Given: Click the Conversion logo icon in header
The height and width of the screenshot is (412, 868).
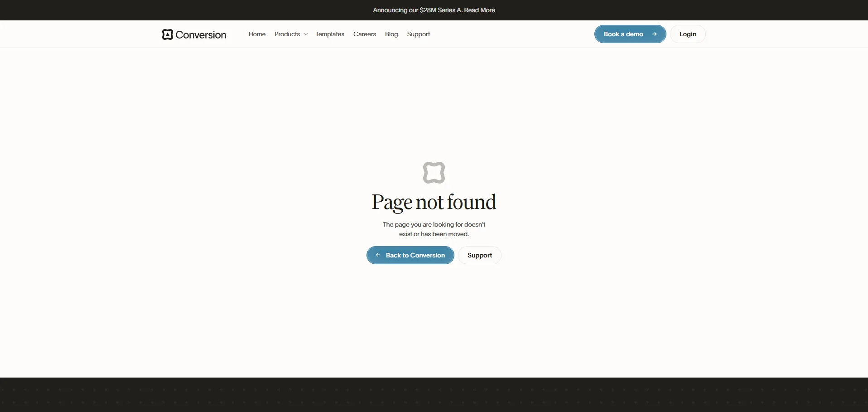Looking at the screenshot, I should pos(167,34).
